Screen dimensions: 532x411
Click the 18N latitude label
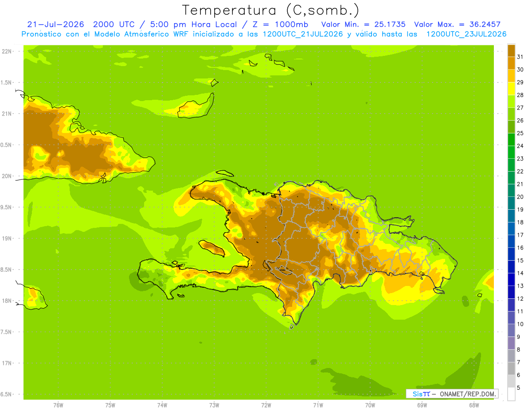coord(7,301)
